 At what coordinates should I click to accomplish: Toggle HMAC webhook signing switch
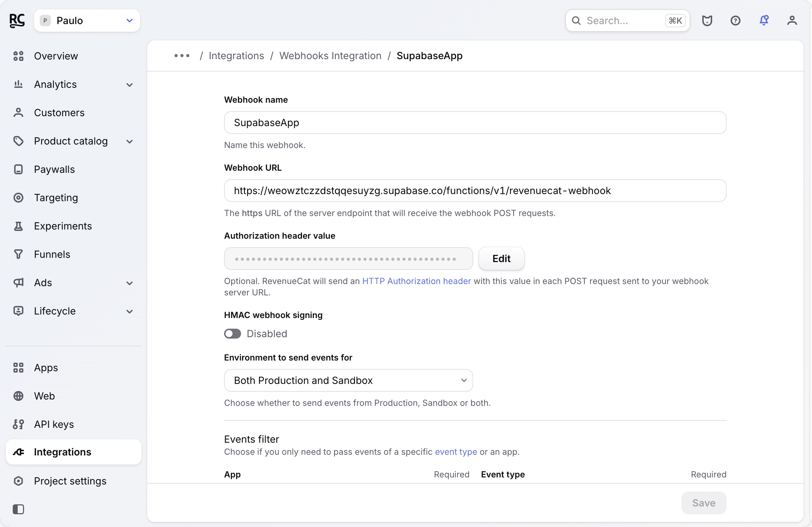point(233,334)
